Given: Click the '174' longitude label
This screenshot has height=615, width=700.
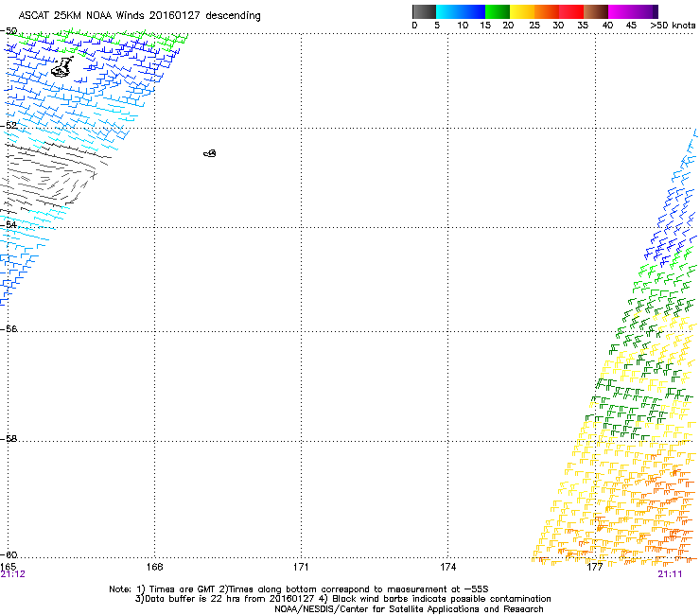Looking at the screenshot, I should [x=447, y=567].
